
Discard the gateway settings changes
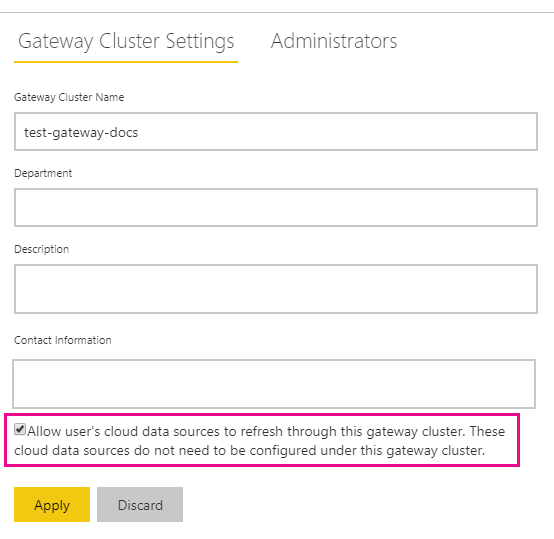140,504
